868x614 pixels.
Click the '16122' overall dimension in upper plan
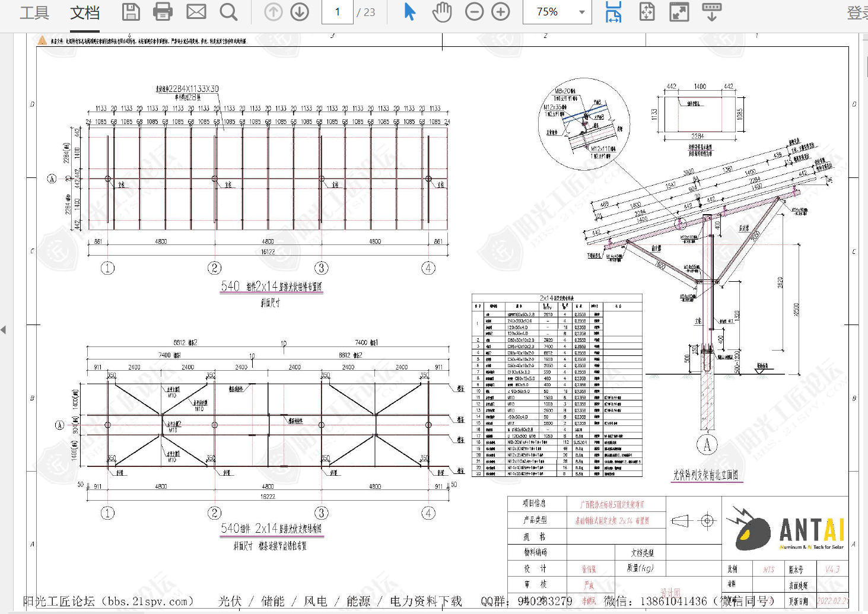coord(268,252)
